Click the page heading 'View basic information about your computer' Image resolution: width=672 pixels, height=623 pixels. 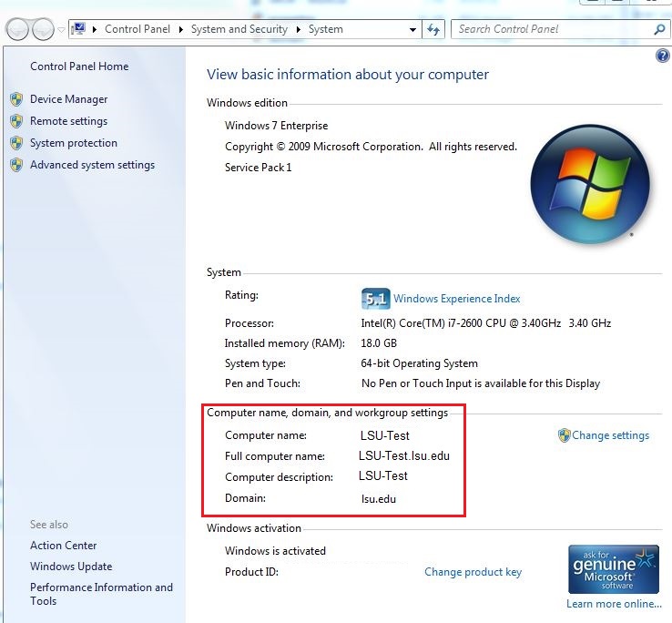(x=348, y=75)
